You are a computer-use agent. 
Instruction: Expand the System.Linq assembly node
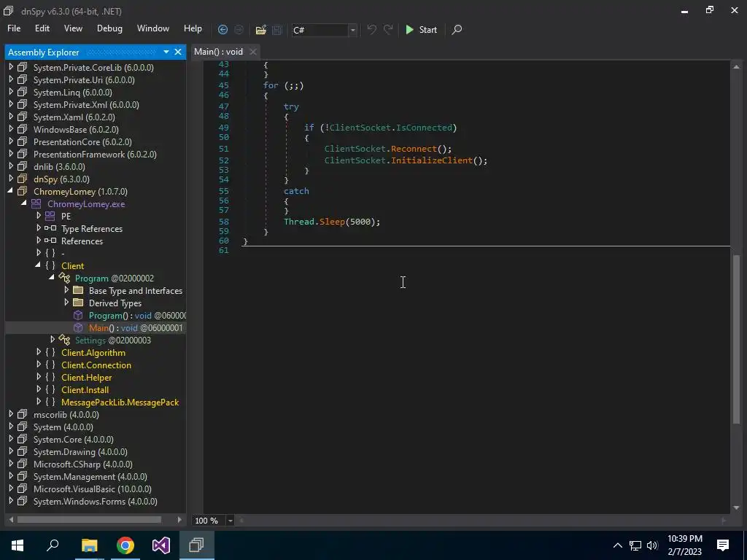click(x=11, y=92)
